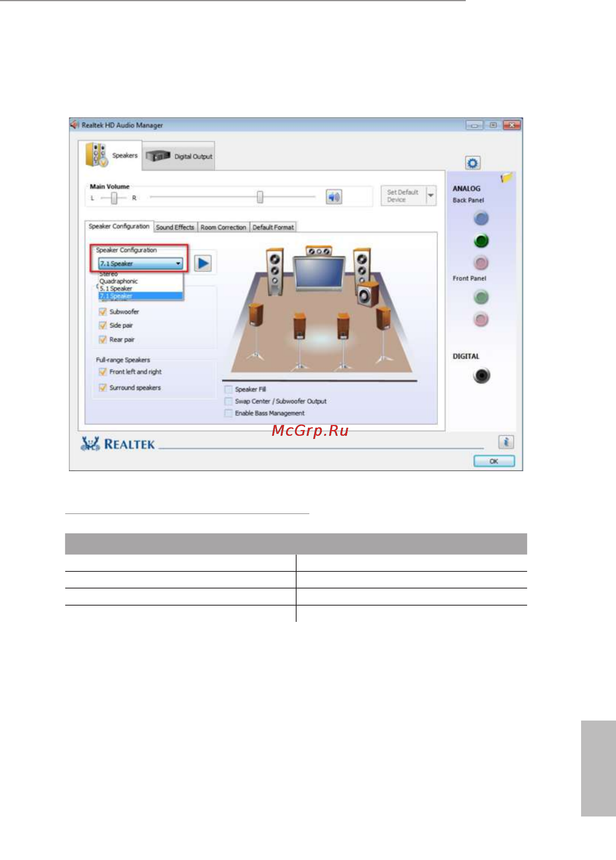Click the subwoofer speaker in the room
The image size is (616, 860).
tap(368, 294)
